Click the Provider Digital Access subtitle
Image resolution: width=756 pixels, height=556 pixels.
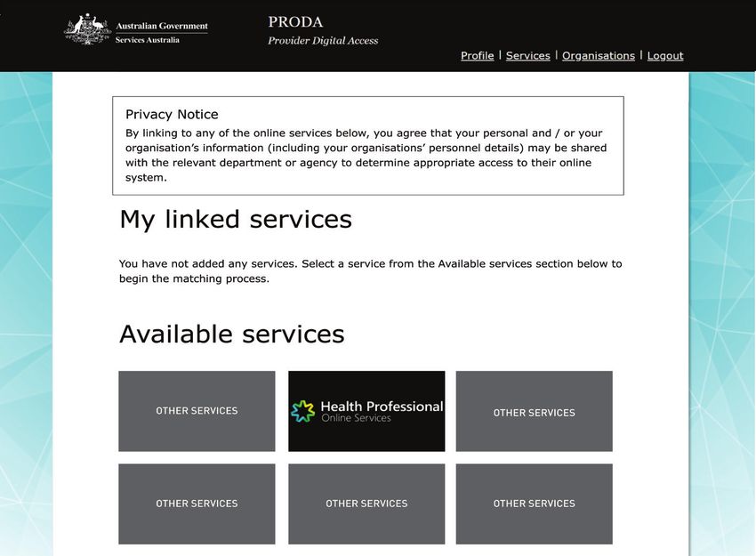tap(323, 41)
